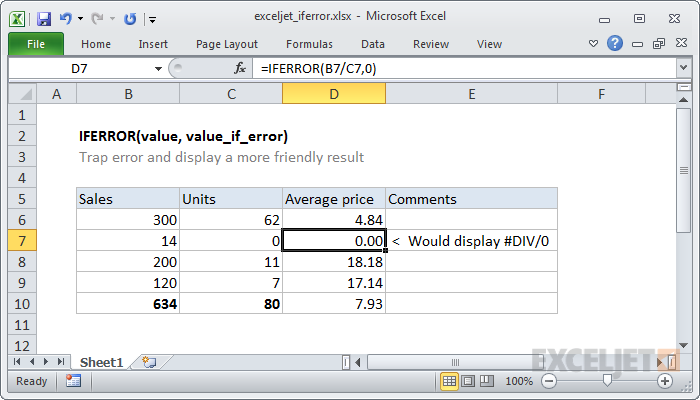Image resolution: width=700 pixels, height=400 pixels.
Task: Restore the workbook window inside Excel
Action: coord(659,43)
